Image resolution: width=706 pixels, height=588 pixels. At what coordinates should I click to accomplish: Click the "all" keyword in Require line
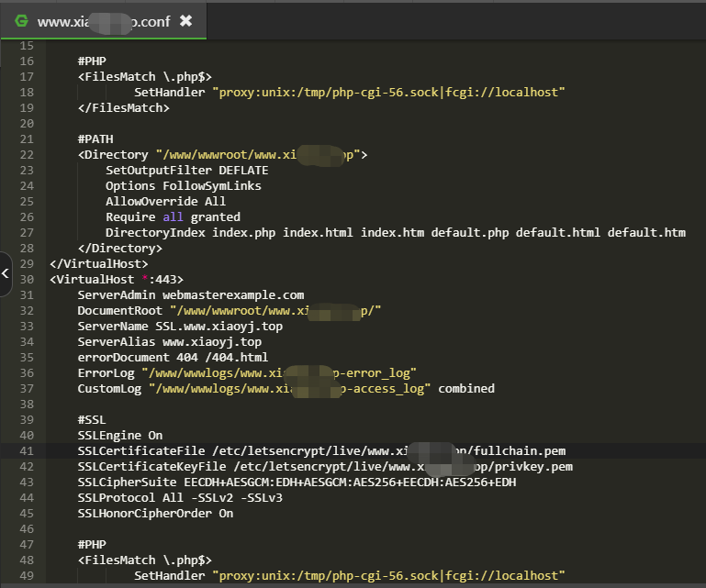pyautogui.click(x=173, y=217)
